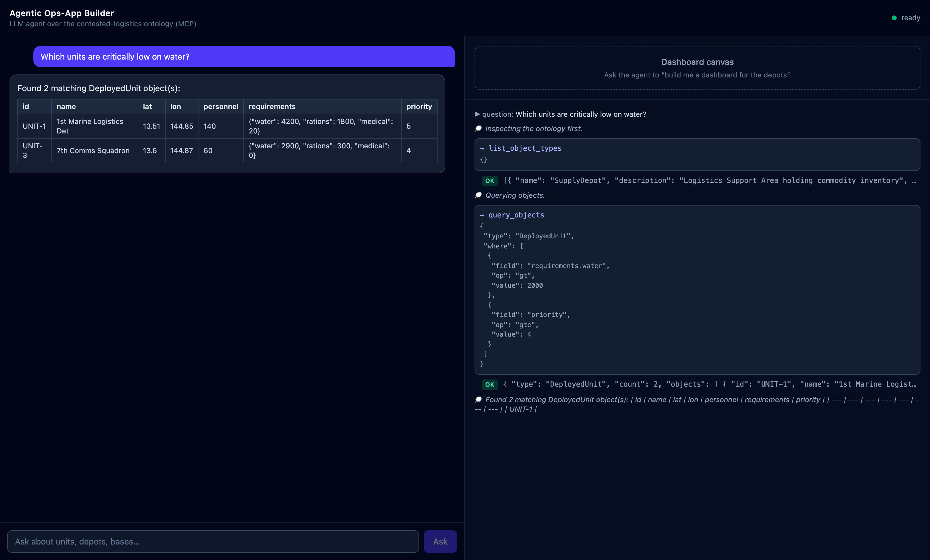The width and height of the screenshot is (930, 560).
Task: Click the 'personnel' column header
Action: [221, 106]
